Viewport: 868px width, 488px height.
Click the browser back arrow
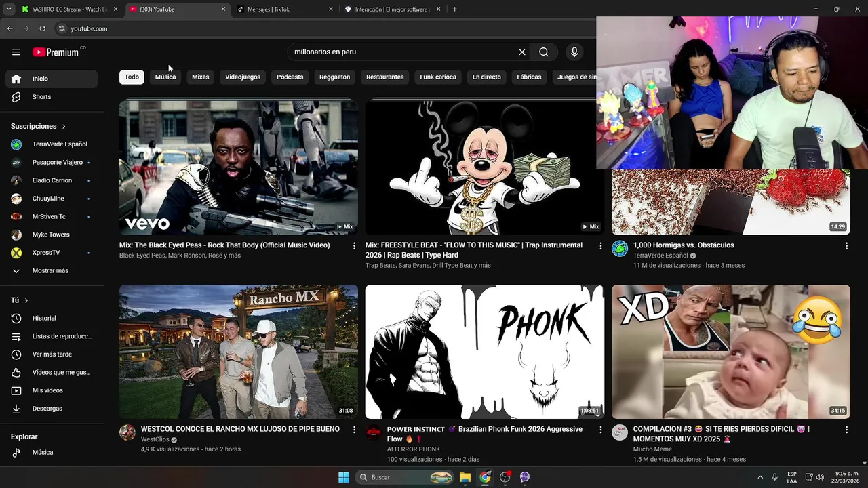(9, 28)
